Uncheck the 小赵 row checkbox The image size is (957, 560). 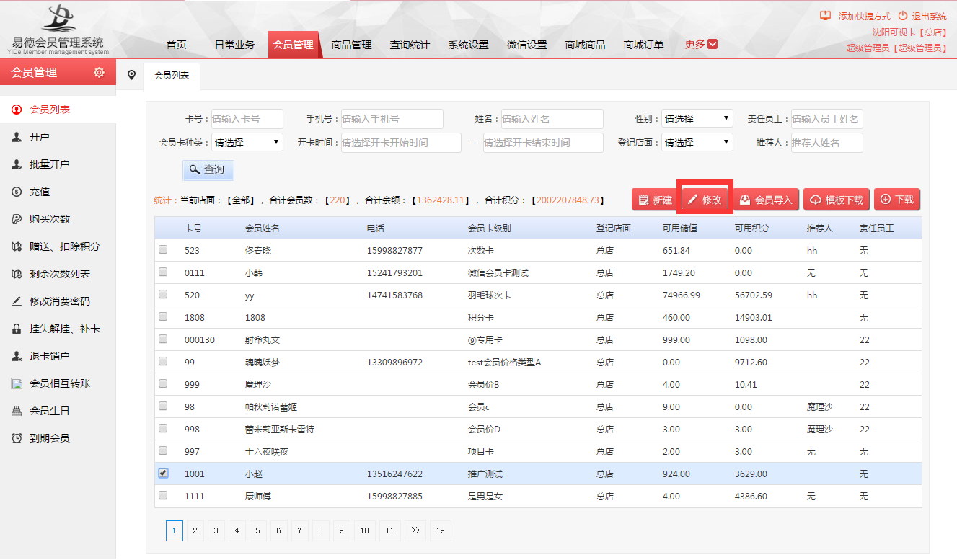click(x=163, y=473)
